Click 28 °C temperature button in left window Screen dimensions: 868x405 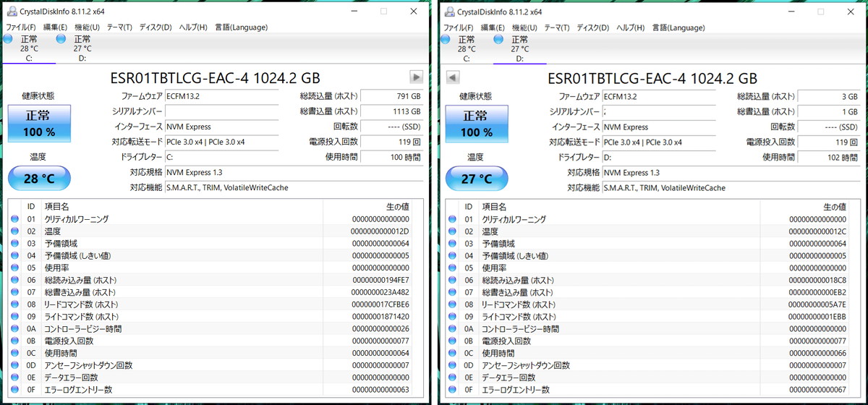coord(40,179)
